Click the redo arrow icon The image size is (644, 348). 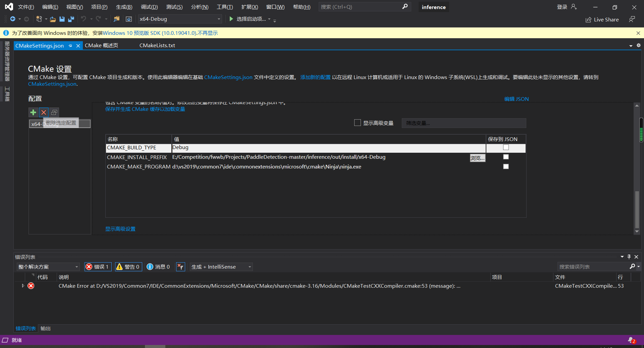(98, 19)
